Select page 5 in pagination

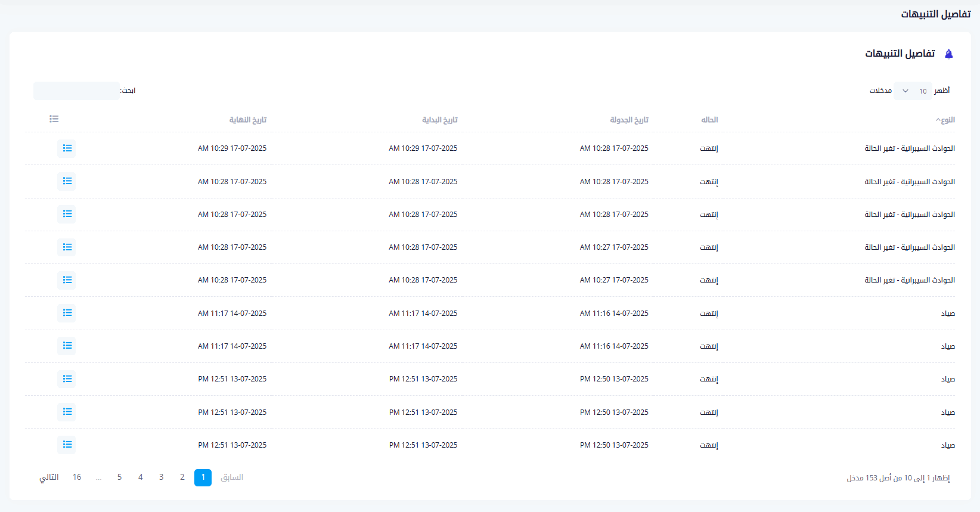[x=119, y=477]
